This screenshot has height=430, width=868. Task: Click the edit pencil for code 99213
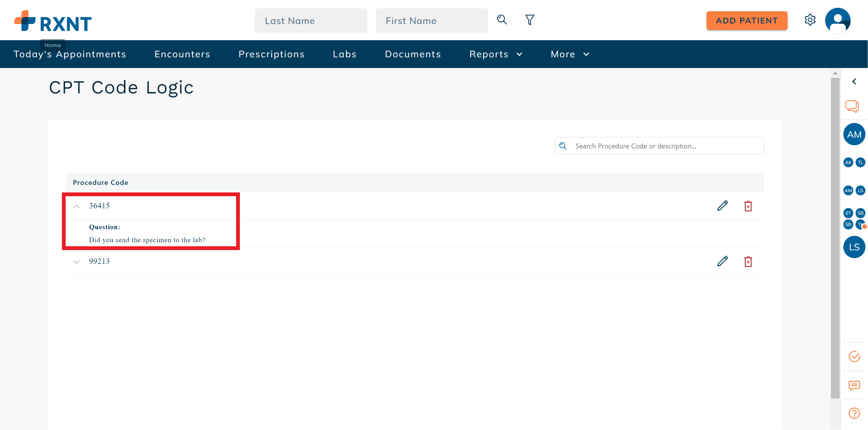[x=722, y=261]
